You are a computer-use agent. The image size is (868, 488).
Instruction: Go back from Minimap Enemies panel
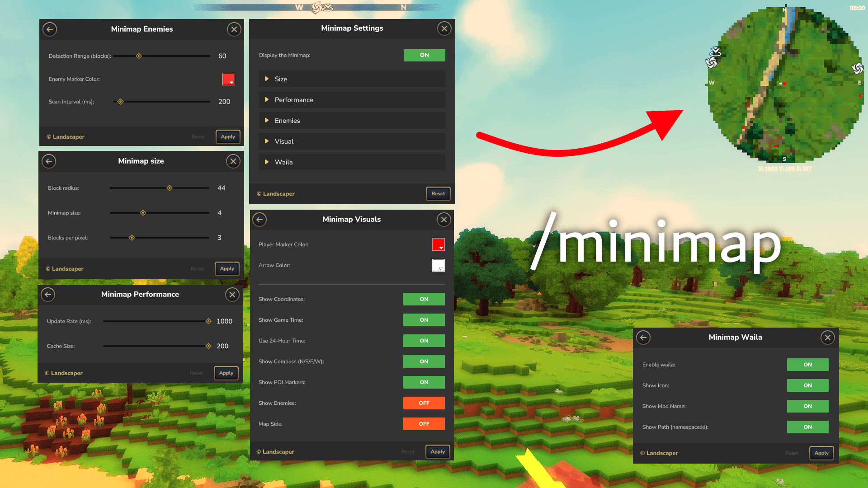coord(50,29)
